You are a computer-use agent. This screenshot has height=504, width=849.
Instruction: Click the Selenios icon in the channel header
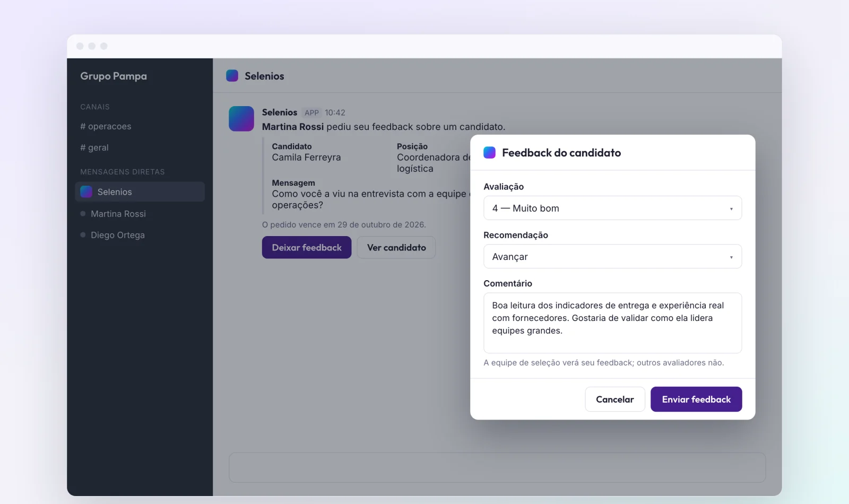(232, 76)
